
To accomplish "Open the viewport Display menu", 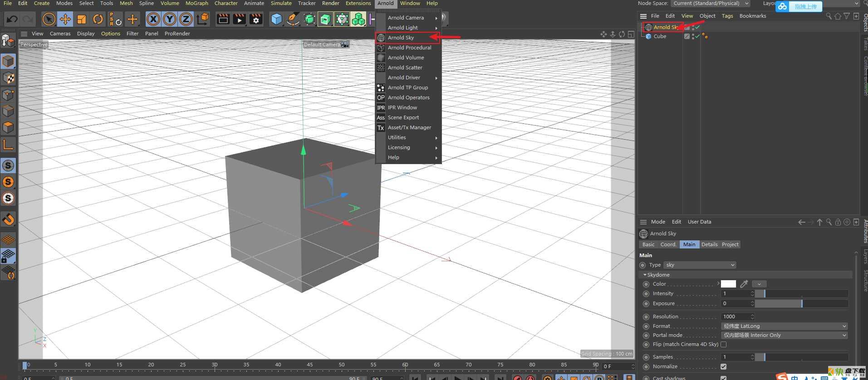I will [86, 34].
